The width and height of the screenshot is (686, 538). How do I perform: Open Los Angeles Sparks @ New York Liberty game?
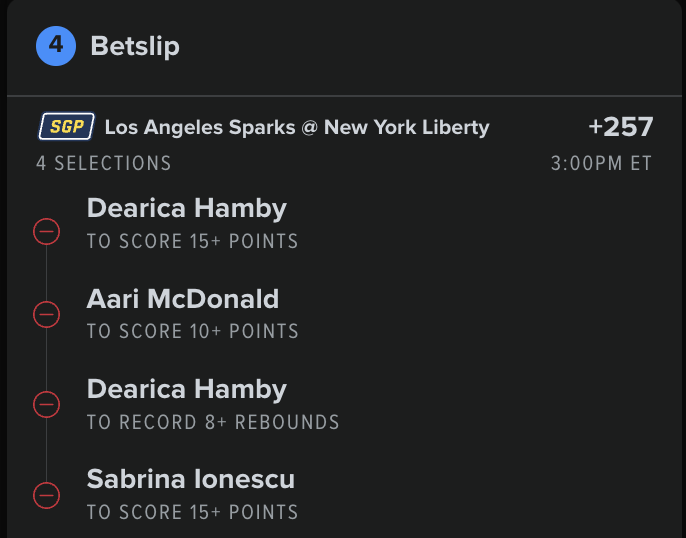(x=297, y=127)
